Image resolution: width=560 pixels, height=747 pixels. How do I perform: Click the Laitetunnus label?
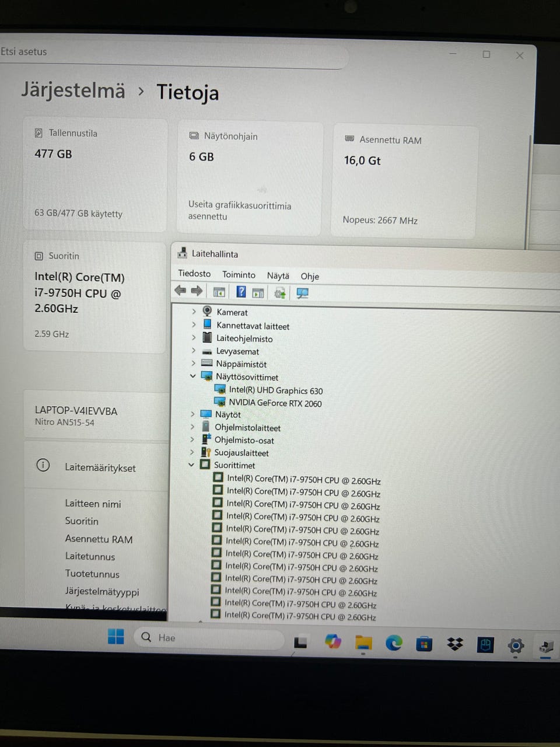[x=90, y=557]
